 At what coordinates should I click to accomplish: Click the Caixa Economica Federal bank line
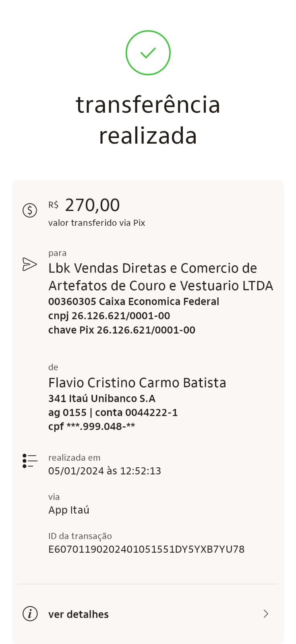134,302
